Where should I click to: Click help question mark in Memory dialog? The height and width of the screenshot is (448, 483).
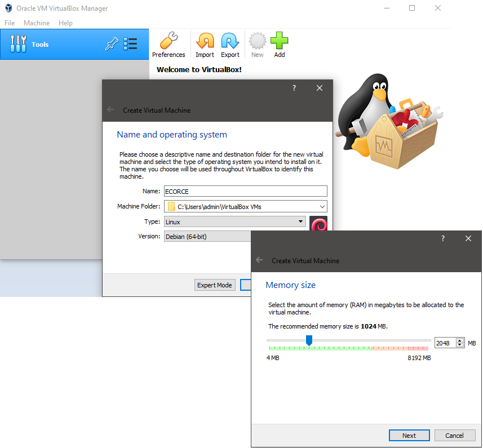442,238
